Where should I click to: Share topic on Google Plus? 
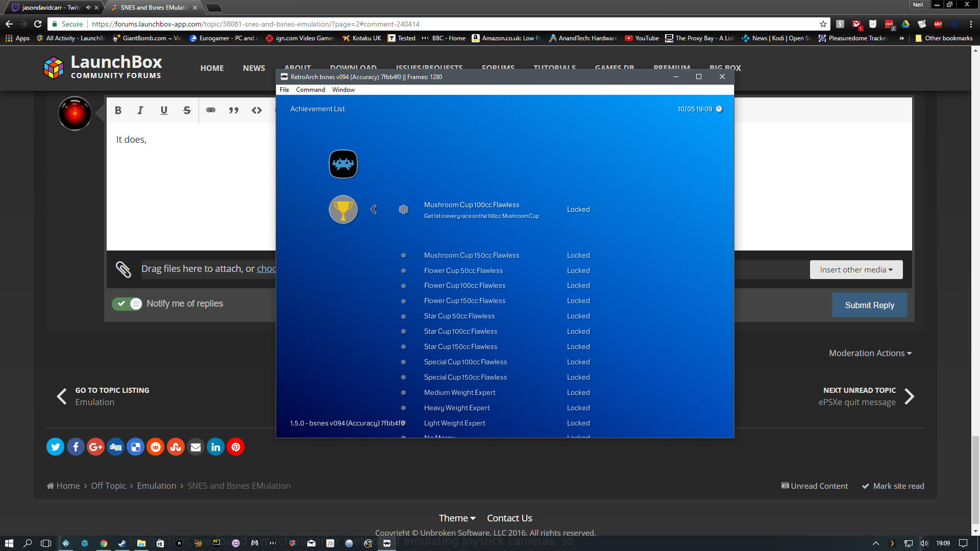[x=95, y=447]
